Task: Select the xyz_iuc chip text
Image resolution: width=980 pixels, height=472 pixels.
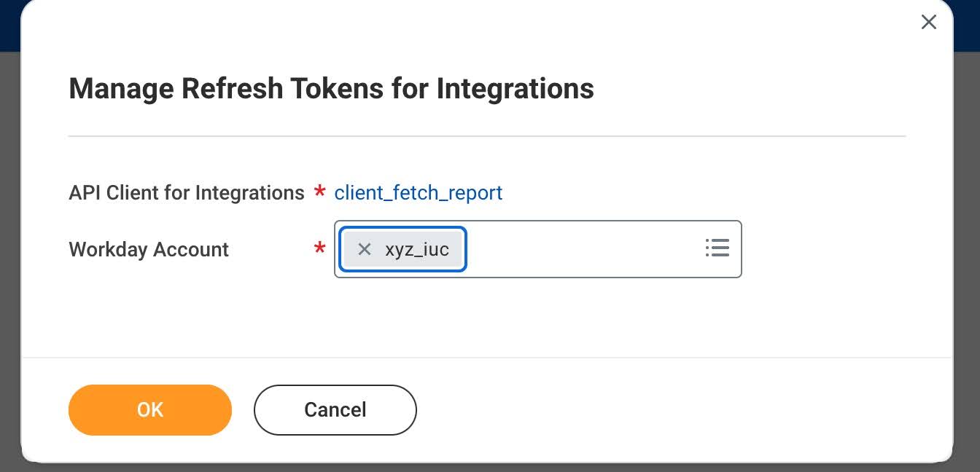Action: [417, 250]
